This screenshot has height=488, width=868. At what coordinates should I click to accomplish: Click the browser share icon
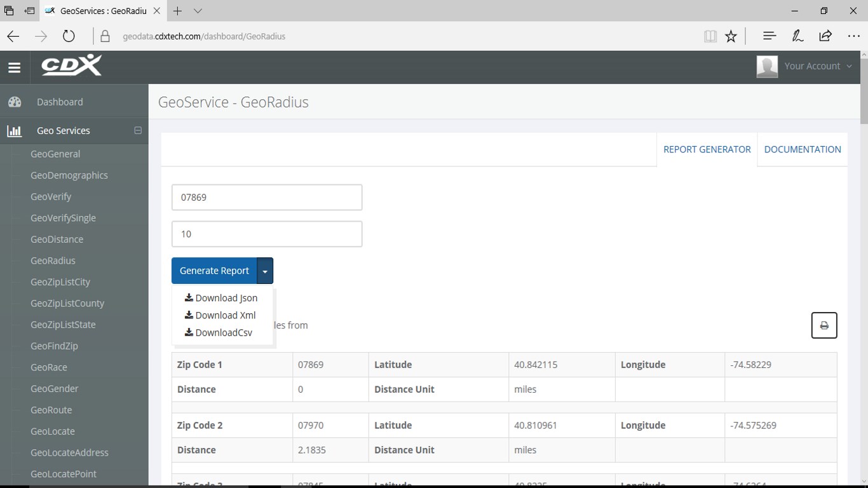pyautogui.click(x=825, y=36)
